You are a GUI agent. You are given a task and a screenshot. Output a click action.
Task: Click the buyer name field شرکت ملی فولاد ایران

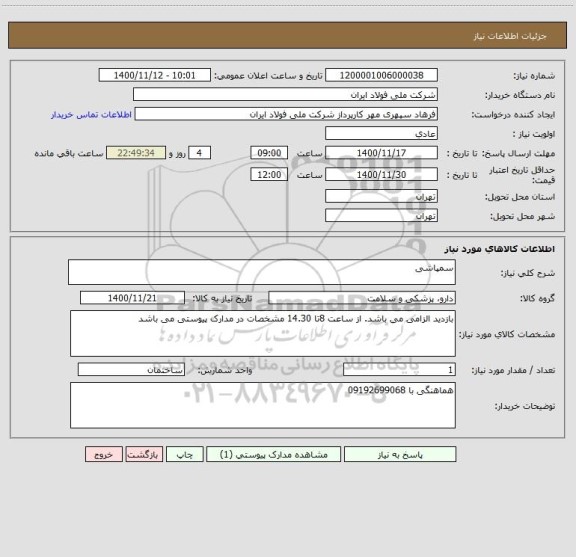coord(285,94)
